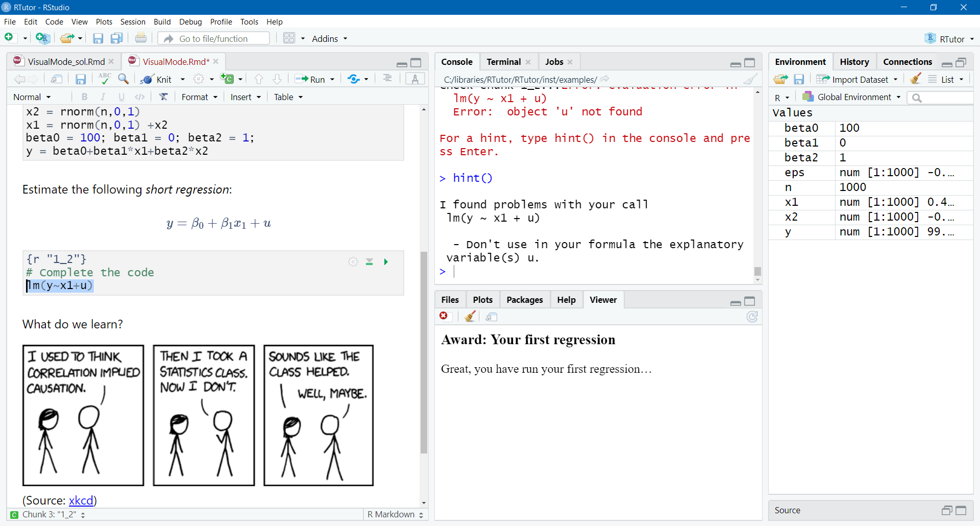Clear environment objects with broom icon
The width and height of the screenshot is (980, 526).
916,79
